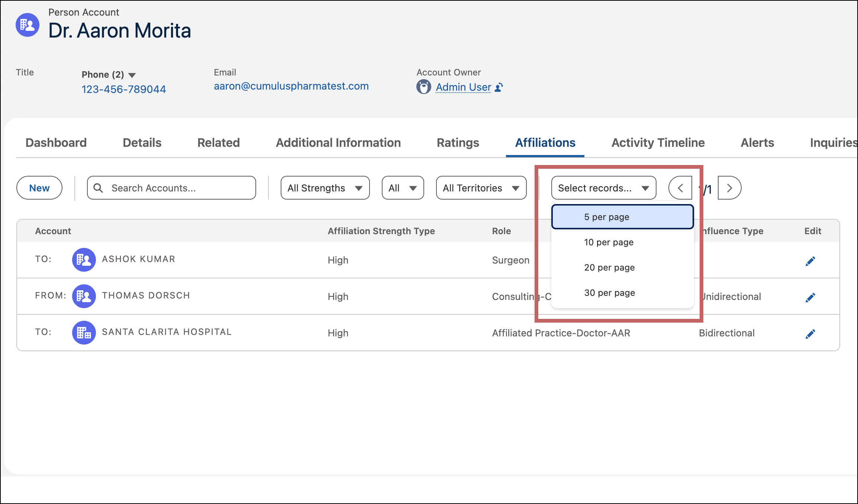Click the Dr. Aaron Morita heading
The width and height of the screenshot is (858, 504).
pos(120,30)
